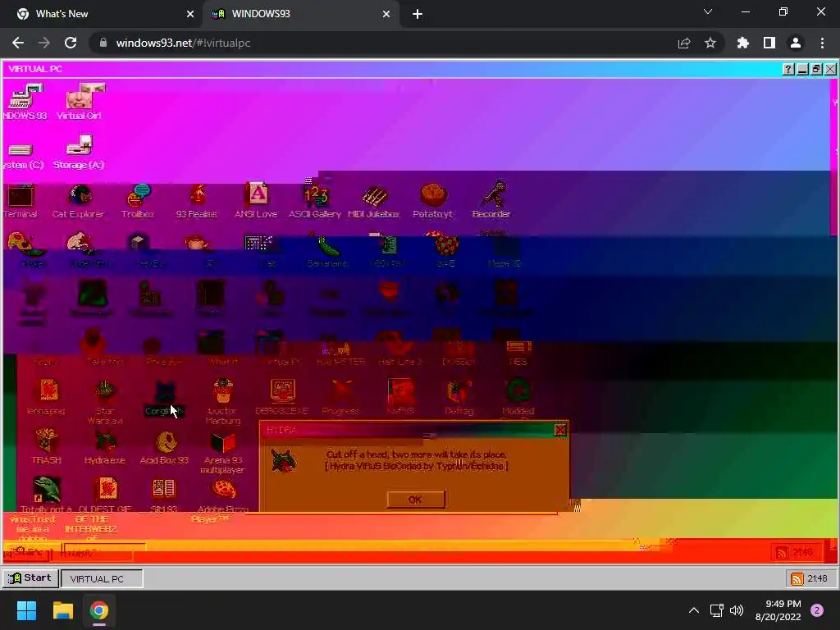The width and height of the screenshot is (840, 630).
Task: Expand the tab search dropdown
Action: [x=708, y=11]
